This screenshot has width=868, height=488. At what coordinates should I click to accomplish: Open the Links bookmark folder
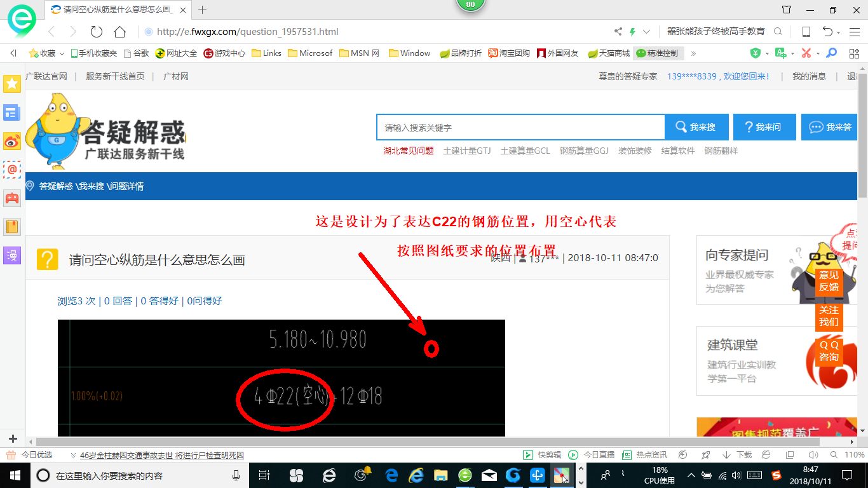point(267,53)
